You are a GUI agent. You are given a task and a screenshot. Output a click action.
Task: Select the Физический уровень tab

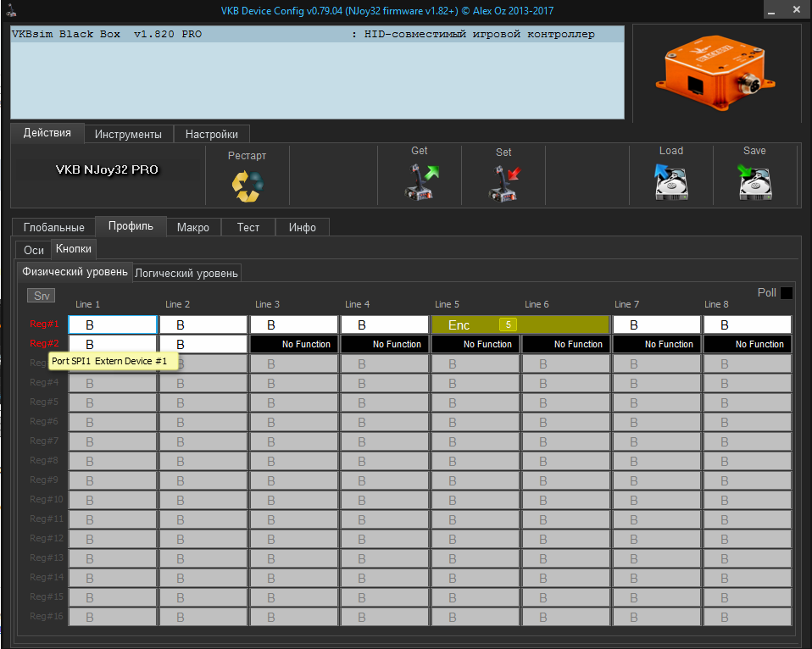75,272
